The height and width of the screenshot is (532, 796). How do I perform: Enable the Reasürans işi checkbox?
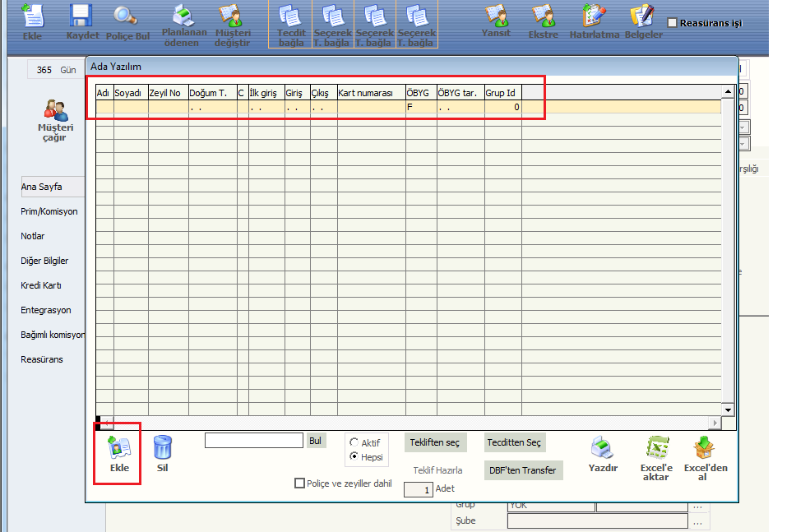[x=673, y=23]
